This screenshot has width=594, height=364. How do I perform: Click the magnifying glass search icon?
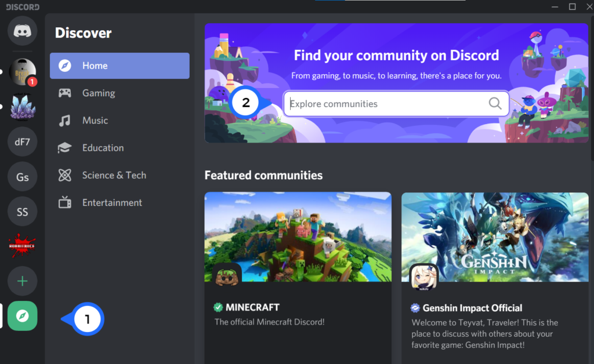[495, 103]
